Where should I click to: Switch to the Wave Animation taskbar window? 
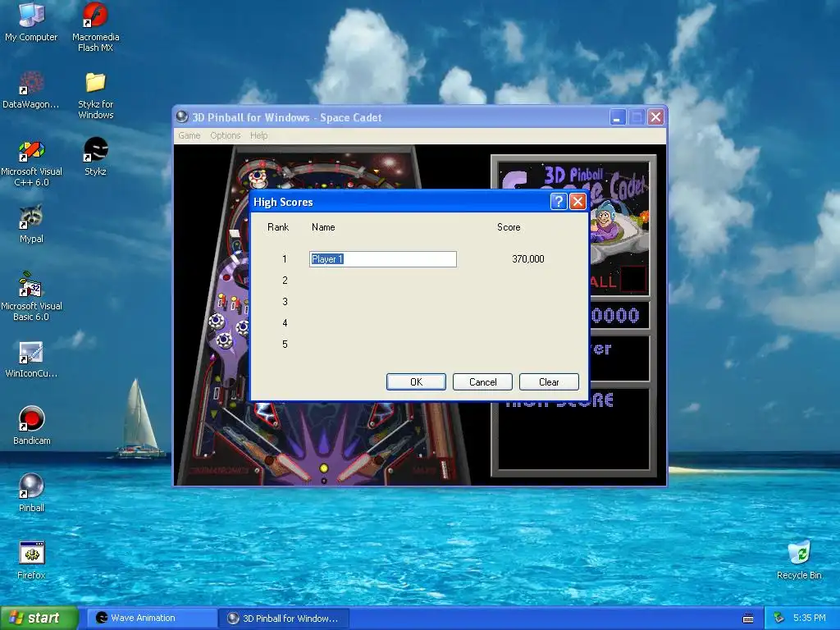tap(152, 619)
